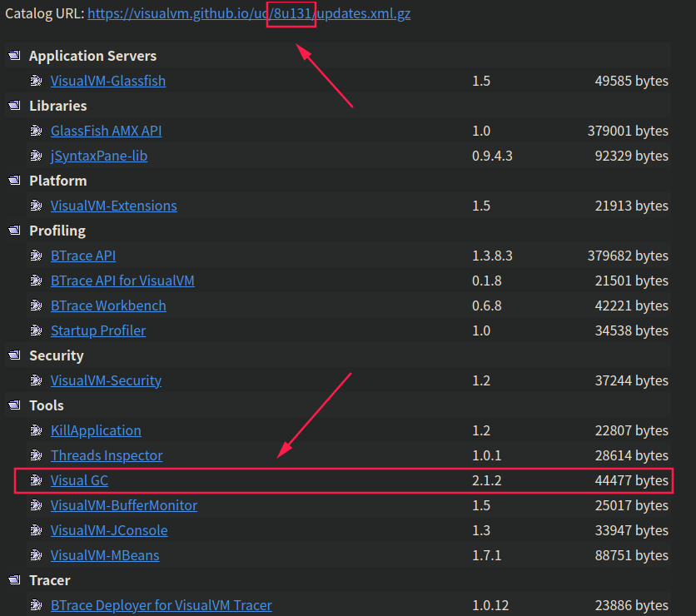This screenshot has height=616, width=696.
Task: Click the Threads Inspector version 1.0.1
Action: click(487, 455)
